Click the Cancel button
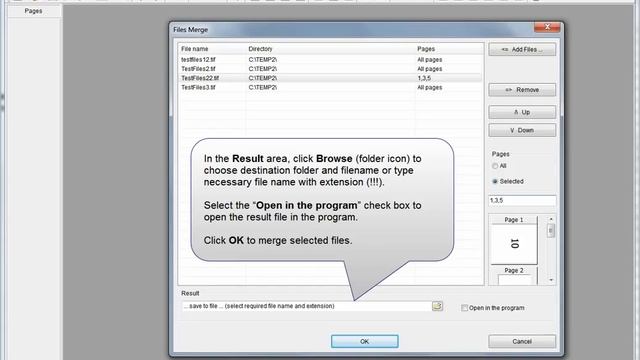This screenshot has height=360, width=640. (522, 341)
